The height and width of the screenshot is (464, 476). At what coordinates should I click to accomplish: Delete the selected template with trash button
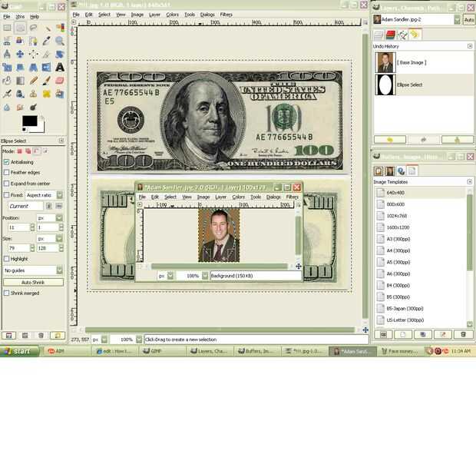pyautogui.click(x=463, y=334)
